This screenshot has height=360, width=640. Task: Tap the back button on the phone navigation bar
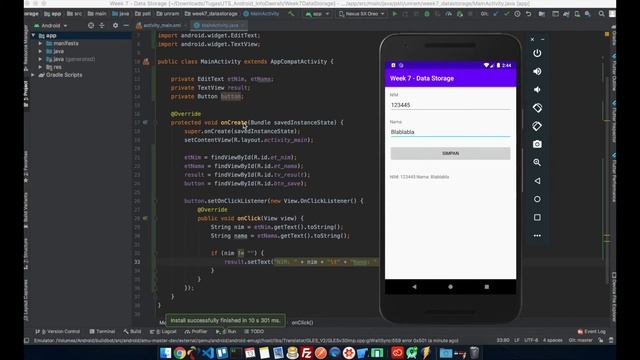(414, 287)
